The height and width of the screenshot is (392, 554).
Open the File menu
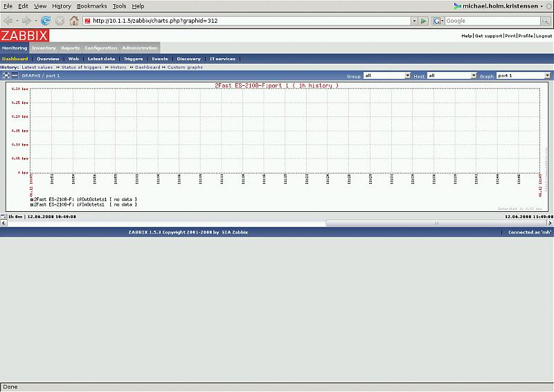pos(8,6)
